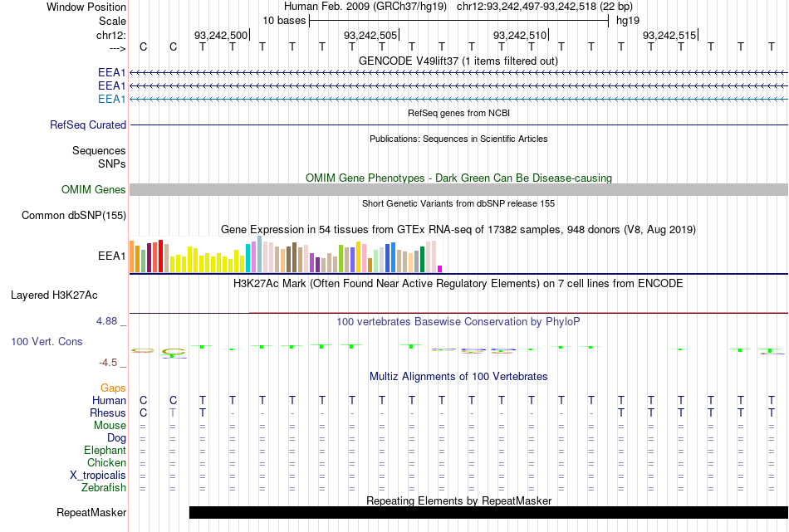Viewport: 789px width, 532px height.
Task: Select the Chicken alignment row label
Action: coord(106,462)
